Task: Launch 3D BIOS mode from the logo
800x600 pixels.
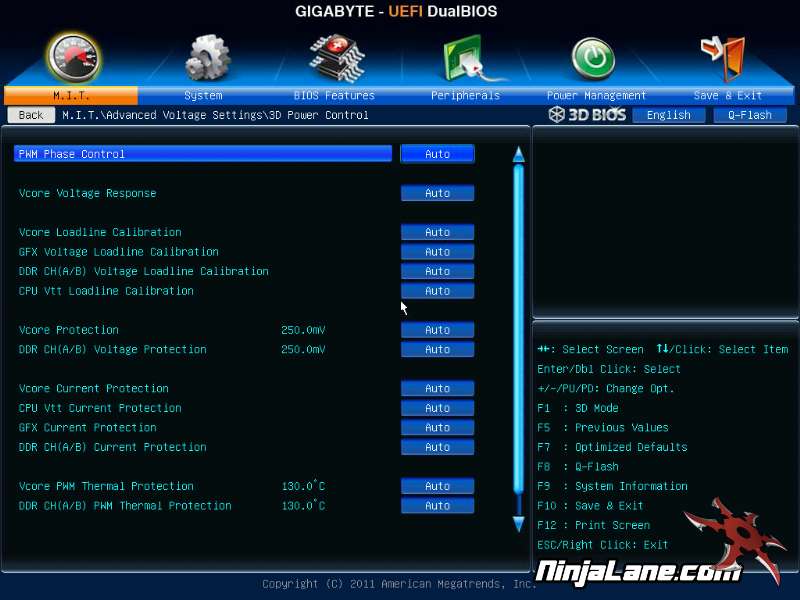Action: 588,115
